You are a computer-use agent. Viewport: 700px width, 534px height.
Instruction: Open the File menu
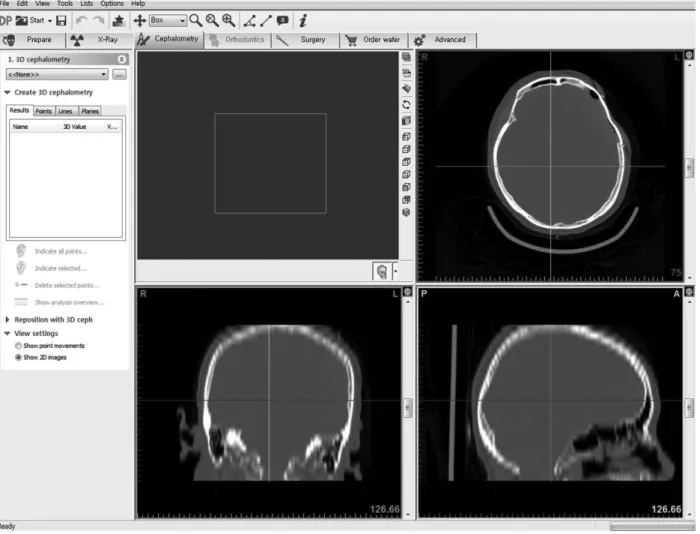coord(5,4)
